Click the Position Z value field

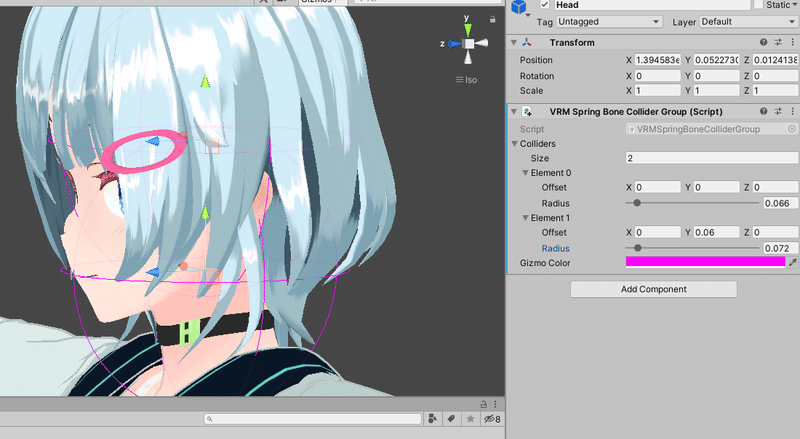pos(775,60)
